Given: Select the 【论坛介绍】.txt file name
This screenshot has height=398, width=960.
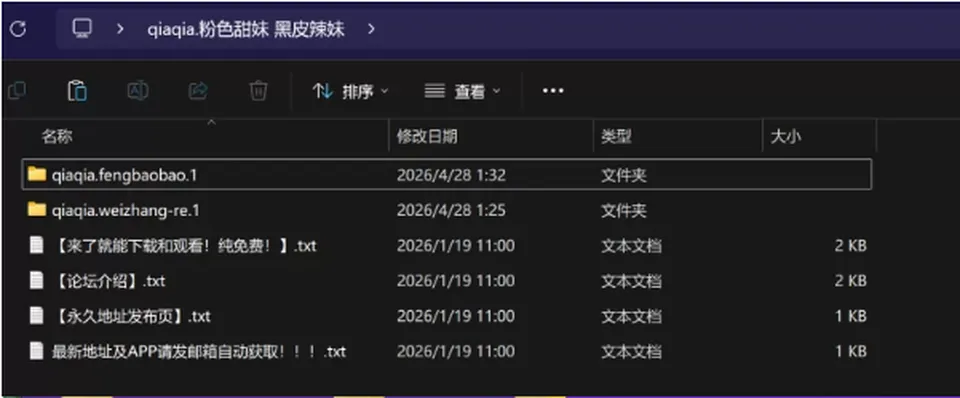Looking at the screenshot, I should pos(109,282).
